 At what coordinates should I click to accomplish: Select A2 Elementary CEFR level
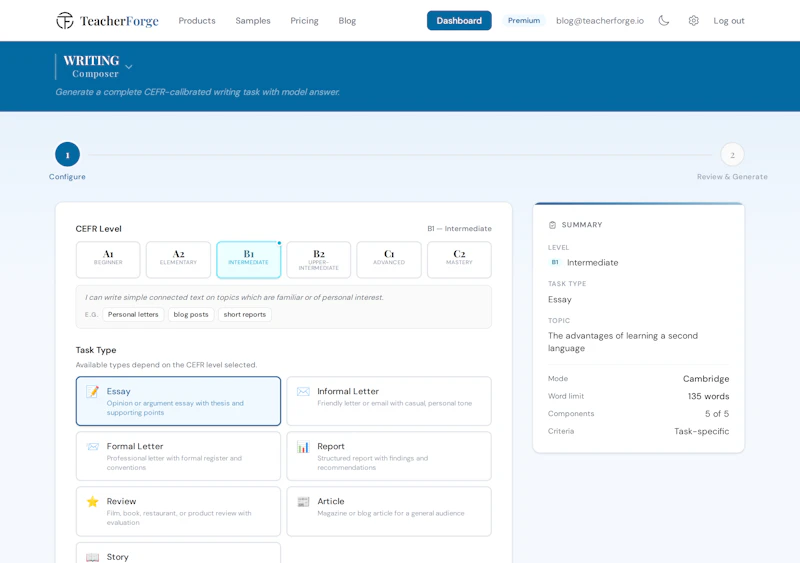pos(178,260)
